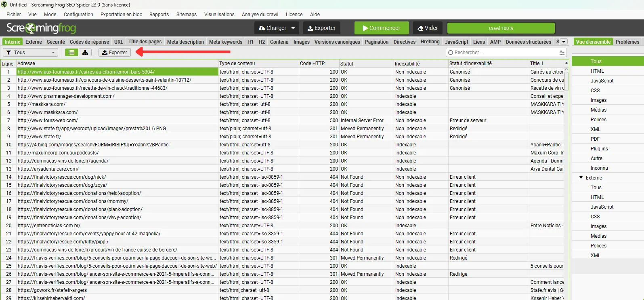Start the crawl with Commencer
This screenshot has height=300, width=644.
click(382, 28)
